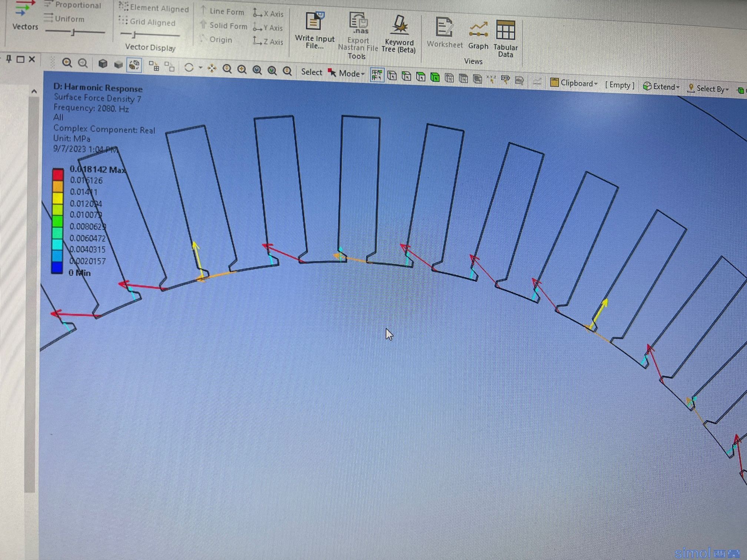Viewport: 747px width, 560px height.
Task: Click the Abc Label annotation icon
Action: tap(519, 80)
